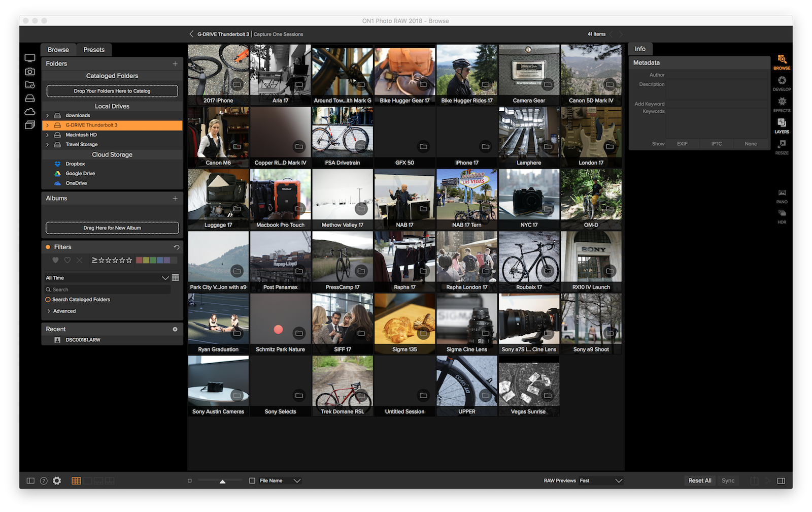Expand the Macintosh HD tree

click(48, 135)
